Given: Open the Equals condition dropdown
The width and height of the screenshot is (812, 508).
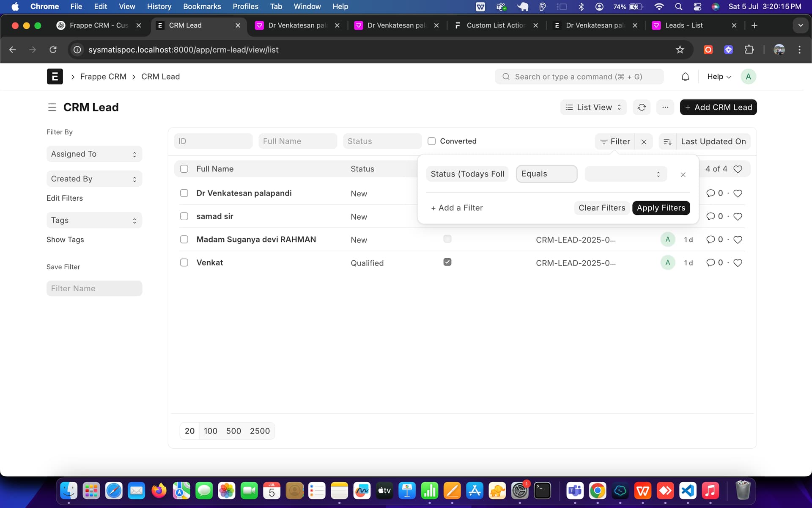Looking at the screenshot, I should (x=546, y=174).
